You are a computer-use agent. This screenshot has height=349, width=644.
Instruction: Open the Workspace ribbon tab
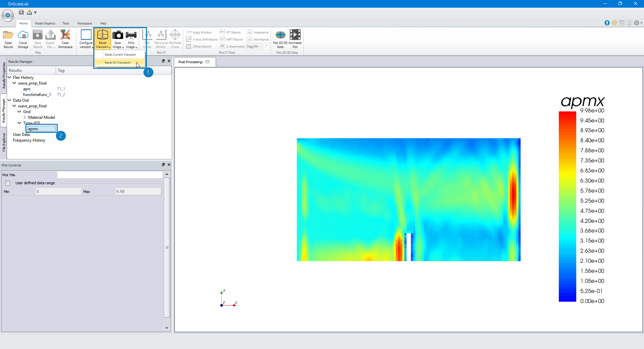85,23
